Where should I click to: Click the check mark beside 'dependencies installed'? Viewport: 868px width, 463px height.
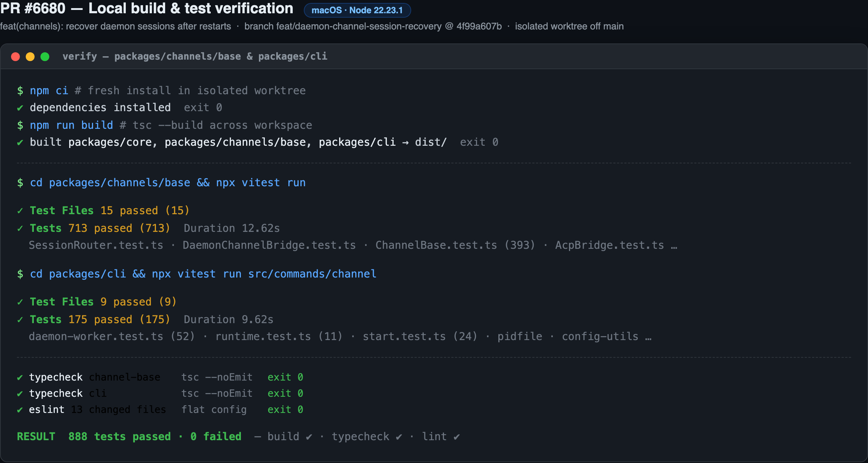[x=20, y=108]
